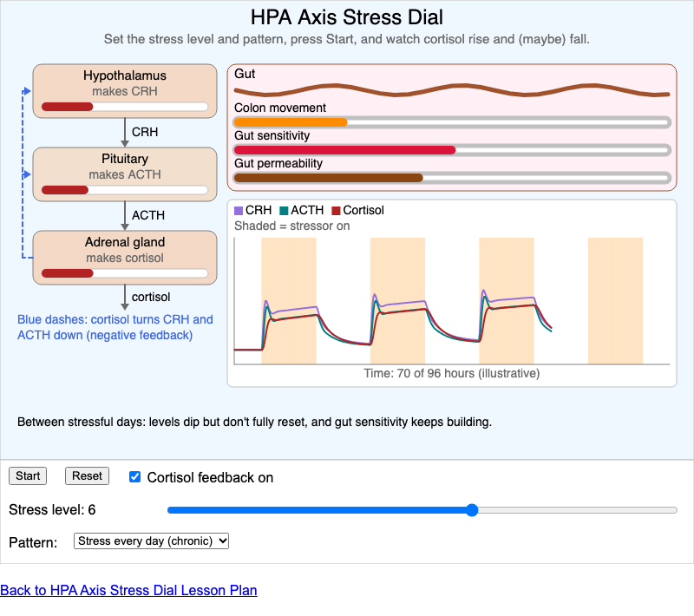
Task: Click the 'cortisol' arrow label below Adrenal gland
Action: pos(151,297)
